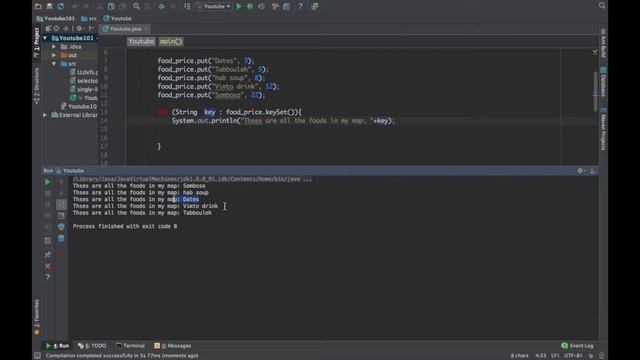The width and height of the screenshot is (640, 360).
Task: Click the 'key' variable in the for loop
Action: (x=210, y=112)
